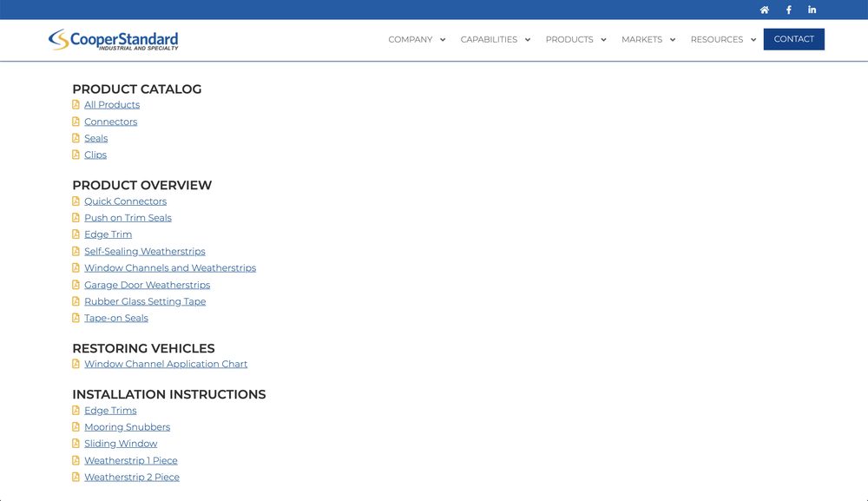Expand the Products menu chevron
868x501 pixels.
(603, 40)
